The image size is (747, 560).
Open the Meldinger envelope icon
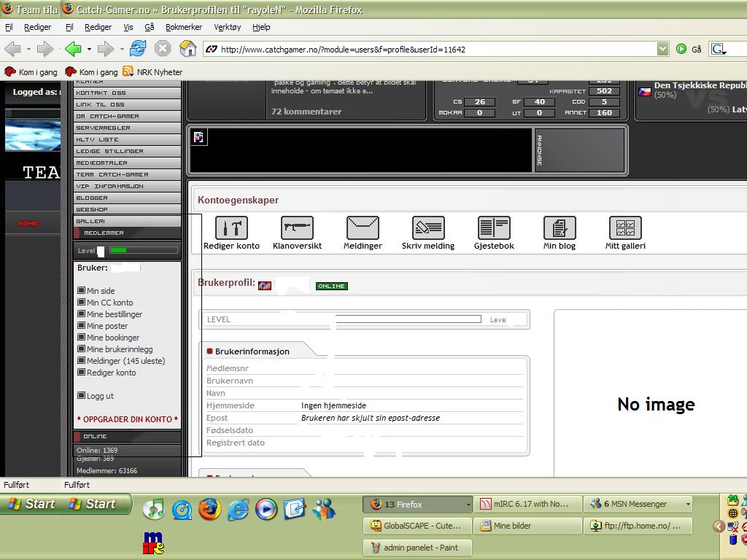point(363,228)
